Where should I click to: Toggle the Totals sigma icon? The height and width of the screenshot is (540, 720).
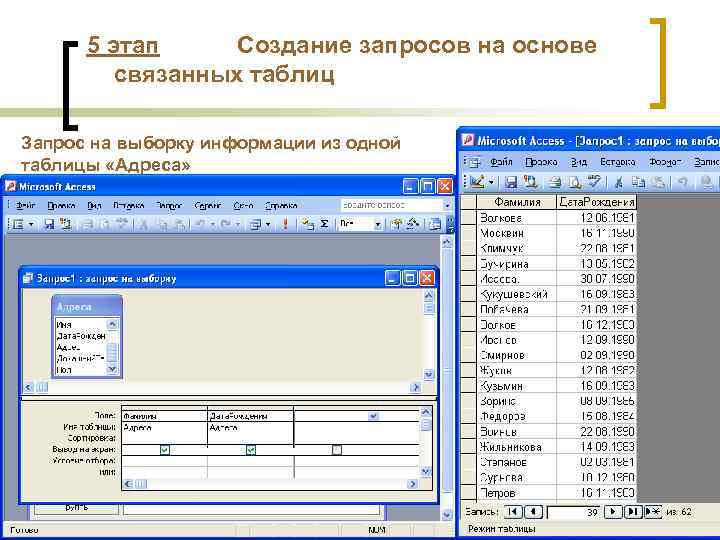click(x=324, y=224)
